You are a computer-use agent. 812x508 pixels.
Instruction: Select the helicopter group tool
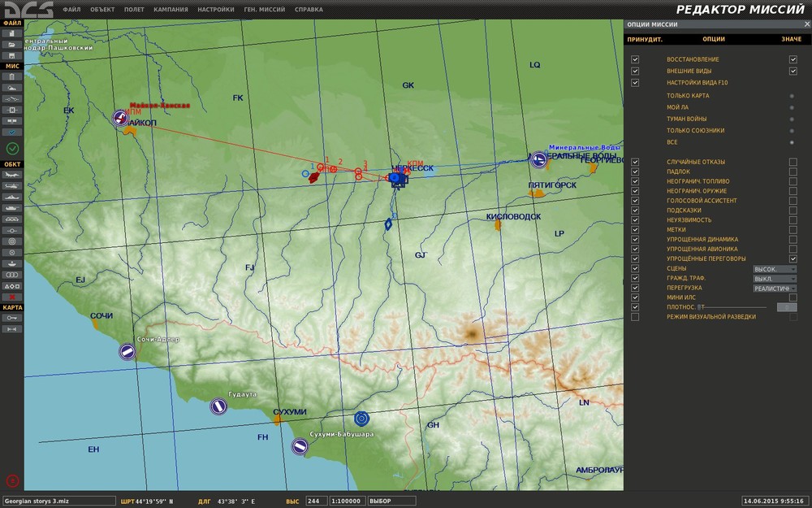point(12,186)
